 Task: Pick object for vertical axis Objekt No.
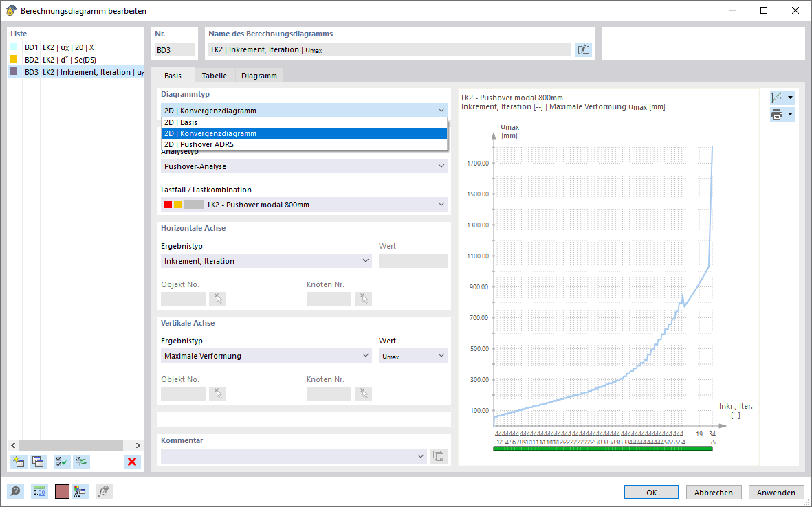click(x=217, y=394)
